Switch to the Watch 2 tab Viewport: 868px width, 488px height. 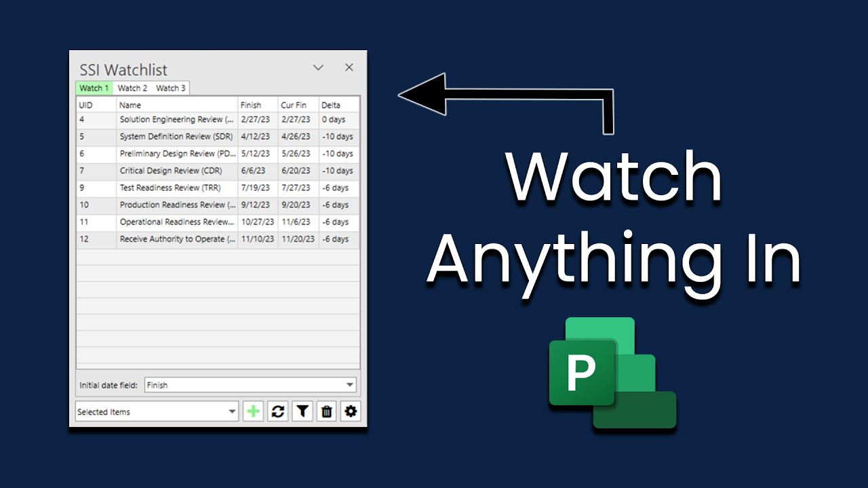coord(132,88)
